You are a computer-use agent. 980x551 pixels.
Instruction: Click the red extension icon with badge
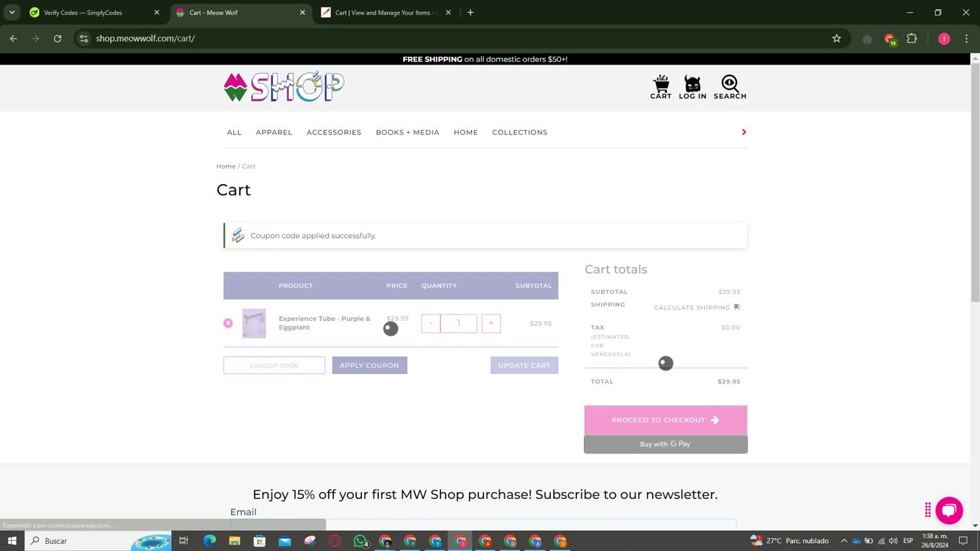[890, 39]
